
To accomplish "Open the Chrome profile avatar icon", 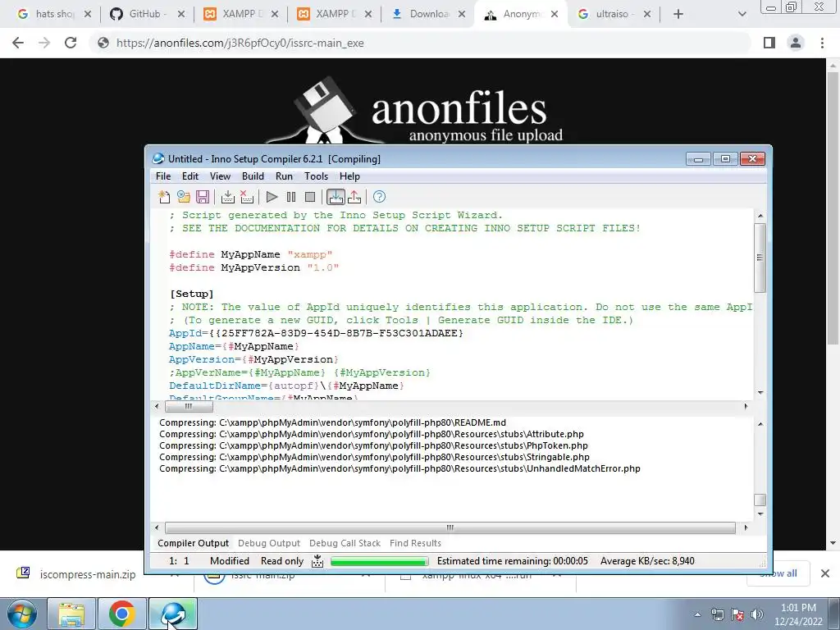I will [x=796, y=43].
